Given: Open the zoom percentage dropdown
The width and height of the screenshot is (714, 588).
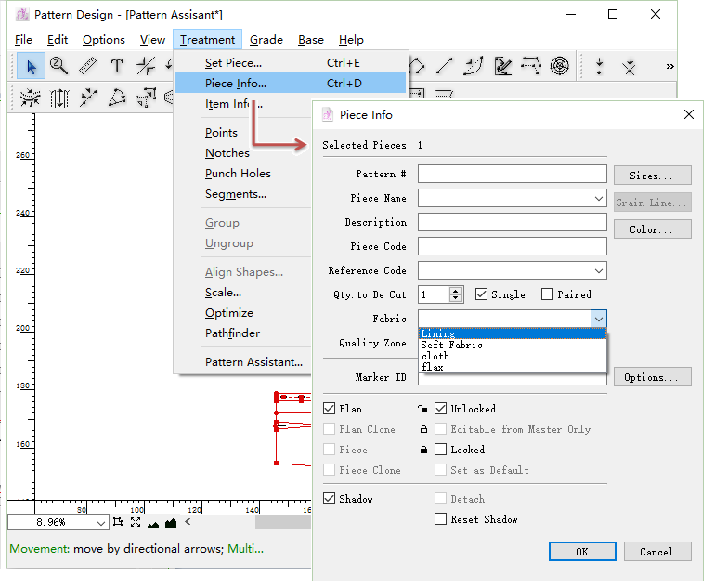Looking at the screenshot, I should [x=101, y=523].
